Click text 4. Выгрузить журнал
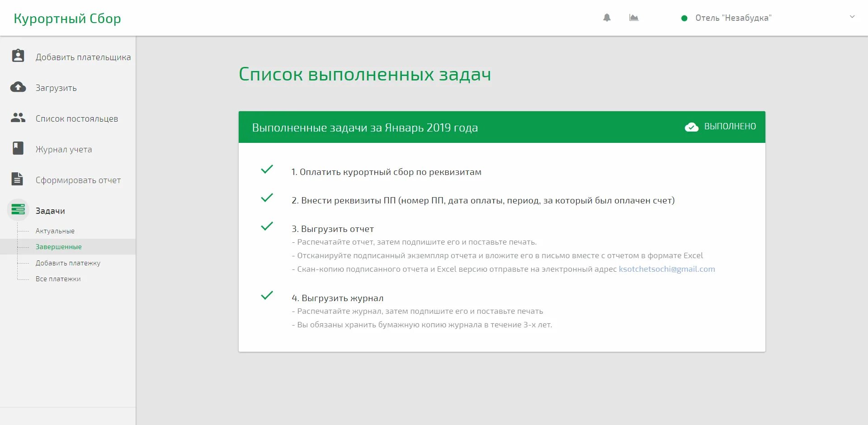The width and height of the screenshot is (868, 425). (x=338, y=298)
